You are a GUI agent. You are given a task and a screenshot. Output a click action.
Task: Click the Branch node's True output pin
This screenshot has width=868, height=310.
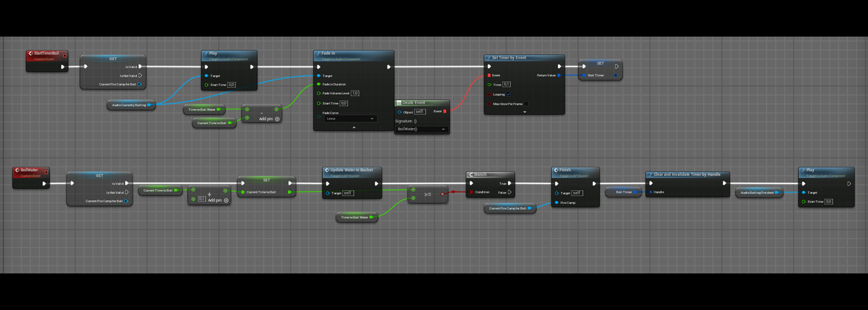tap(510, 184)
